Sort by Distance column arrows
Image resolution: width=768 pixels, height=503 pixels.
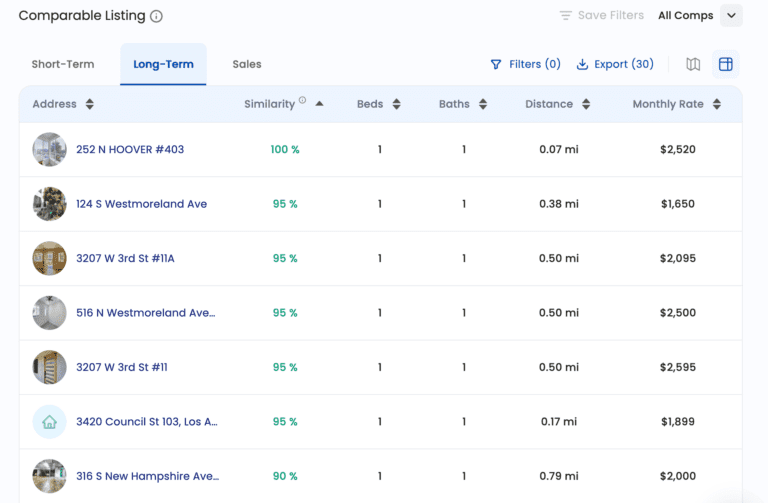coord(586,104)
